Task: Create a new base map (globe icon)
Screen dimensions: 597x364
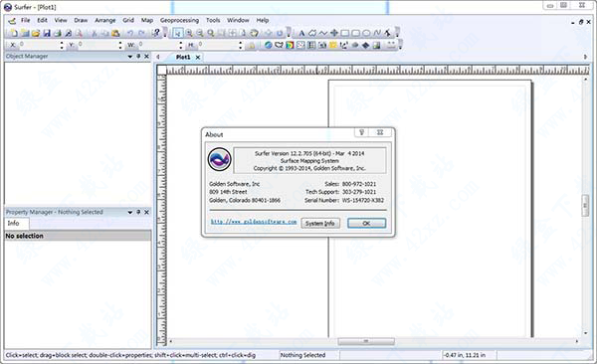Action: click(268, 46)
